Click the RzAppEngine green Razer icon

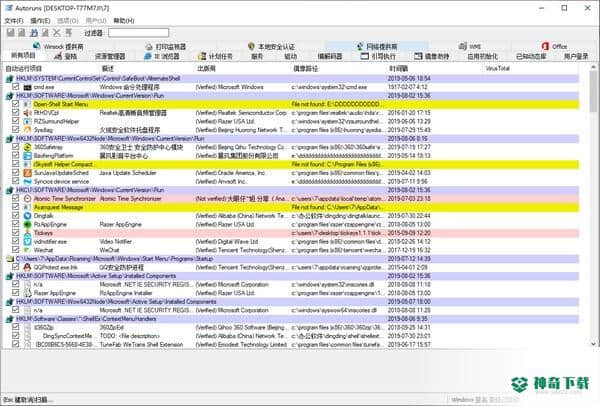(27, 224)
